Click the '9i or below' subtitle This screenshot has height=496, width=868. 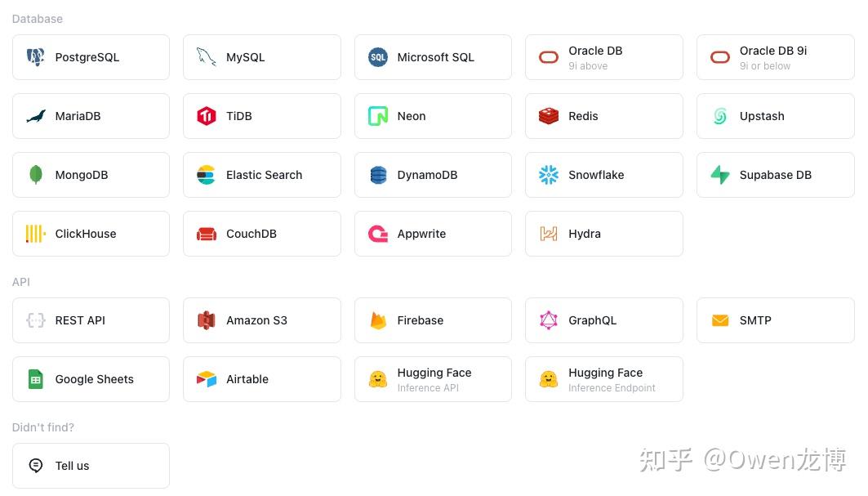[x=765, y=66]
